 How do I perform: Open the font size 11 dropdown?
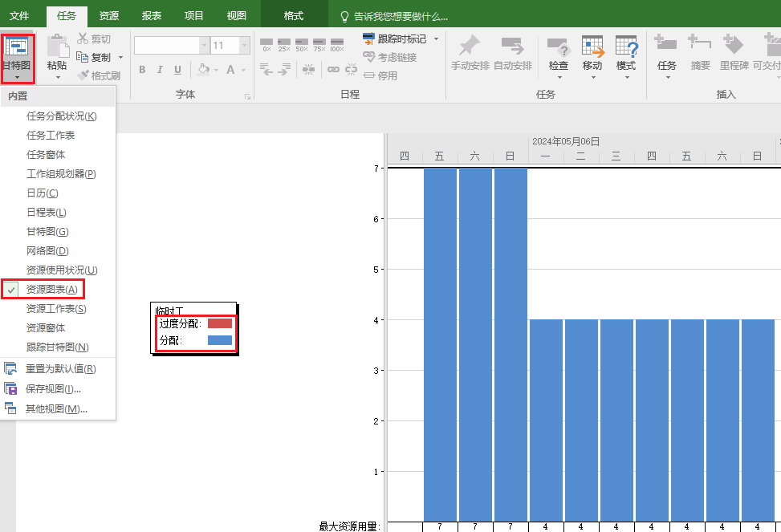(245, 45)
